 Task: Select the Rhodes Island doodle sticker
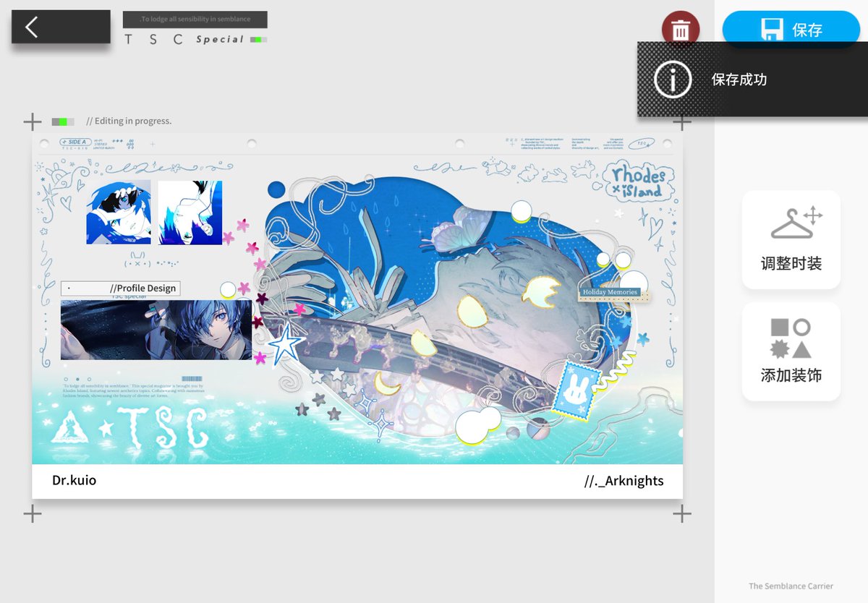pyautogui.click(x=638, y=181)
